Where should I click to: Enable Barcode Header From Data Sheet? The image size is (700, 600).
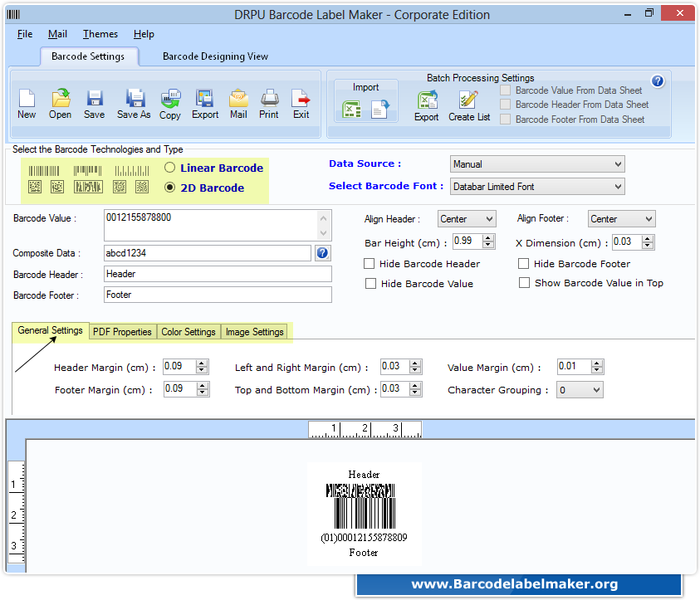pos(506,105)
